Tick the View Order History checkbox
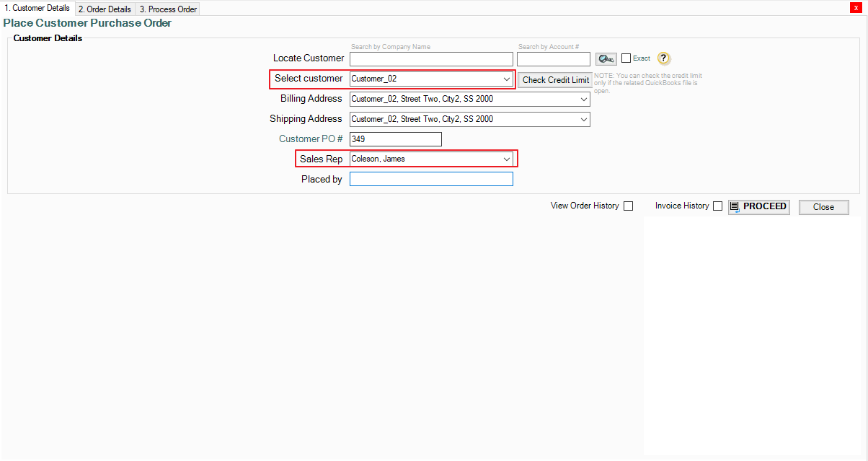The image size is (868, 461). pyautogui.click(x=629, y=206)
